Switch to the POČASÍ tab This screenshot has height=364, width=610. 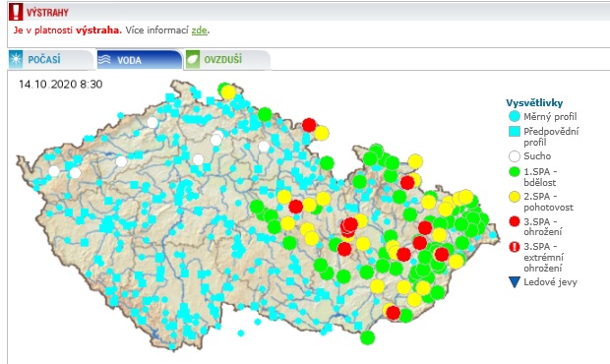click(51, 59)
